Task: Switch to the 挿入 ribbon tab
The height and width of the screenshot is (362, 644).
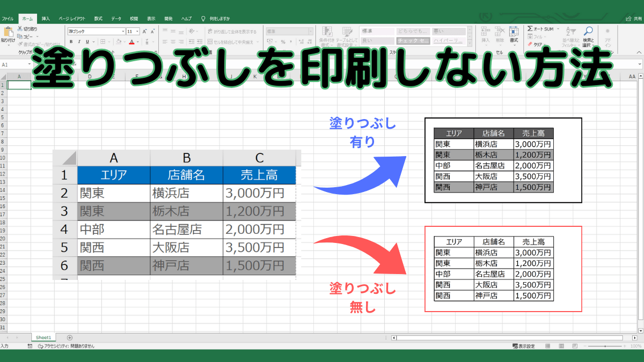Action: 46,19
